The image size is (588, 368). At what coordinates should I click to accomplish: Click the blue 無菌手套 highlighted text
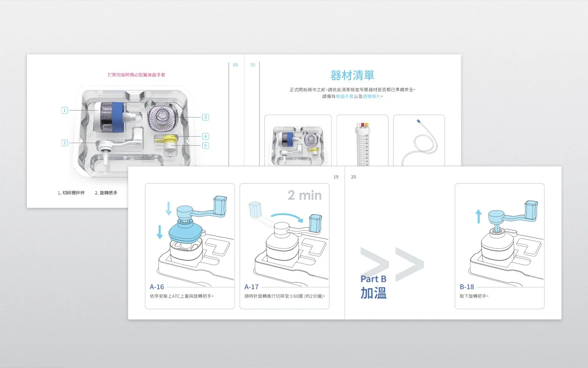(x=345, y=96)
